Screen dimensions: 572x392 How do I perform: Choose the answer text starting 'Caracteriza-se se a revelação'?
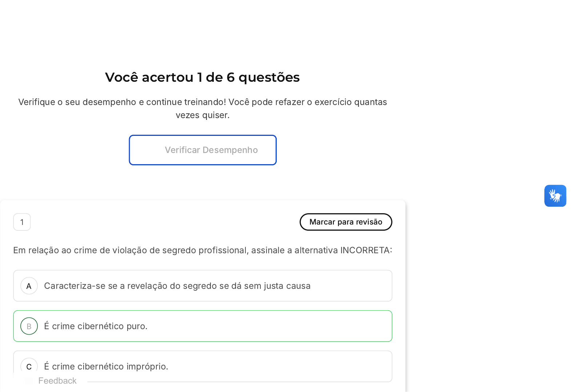point(177,286)
